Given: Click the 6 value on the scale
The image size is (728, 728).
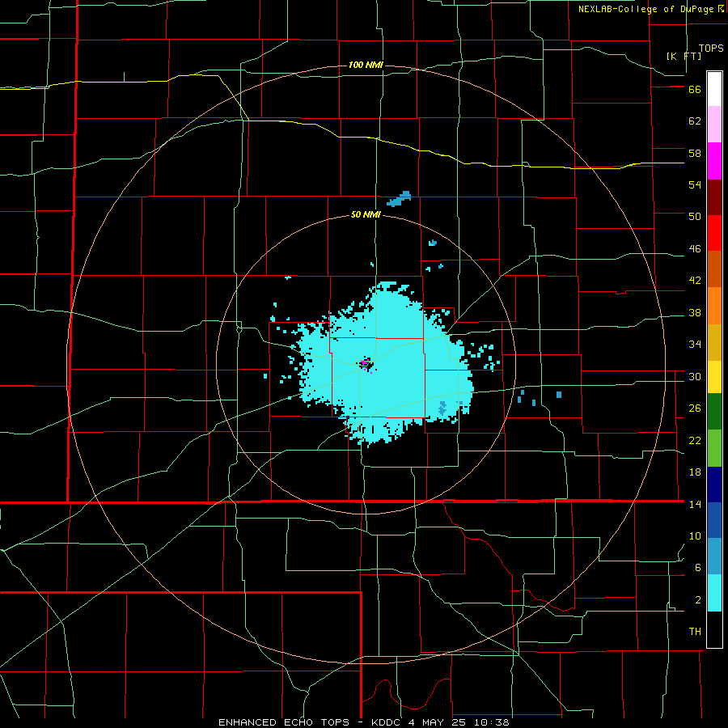Looking at the screenshot, I should coord(698,568).
